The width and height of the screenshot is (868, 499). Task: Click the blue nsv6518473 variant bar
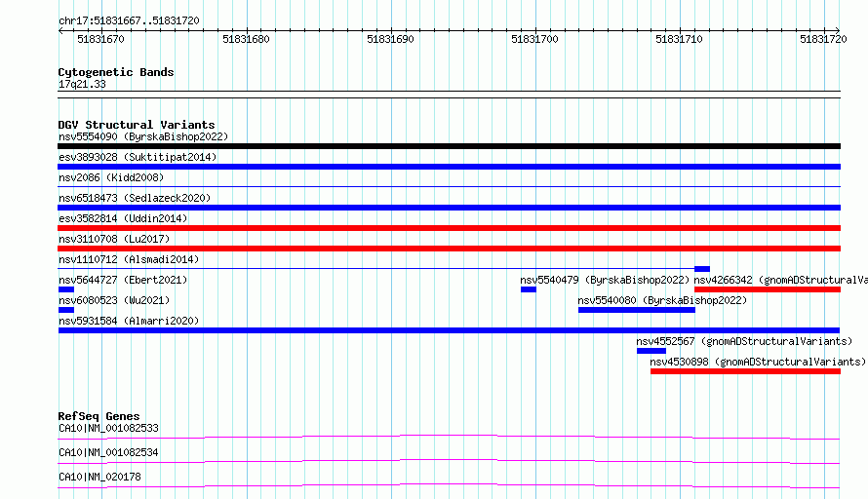[449, 208]
